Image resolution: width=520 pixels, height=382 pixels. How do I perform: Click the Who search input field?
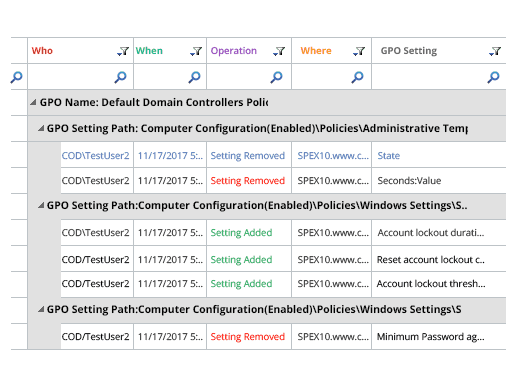point(80,77)
